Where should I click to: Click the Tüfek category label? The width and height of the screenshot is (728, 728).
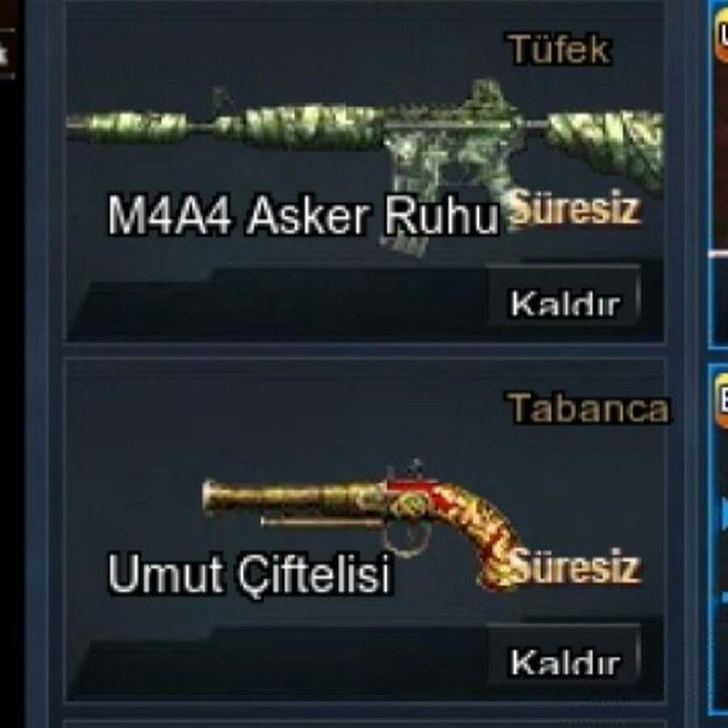point(560,49)
